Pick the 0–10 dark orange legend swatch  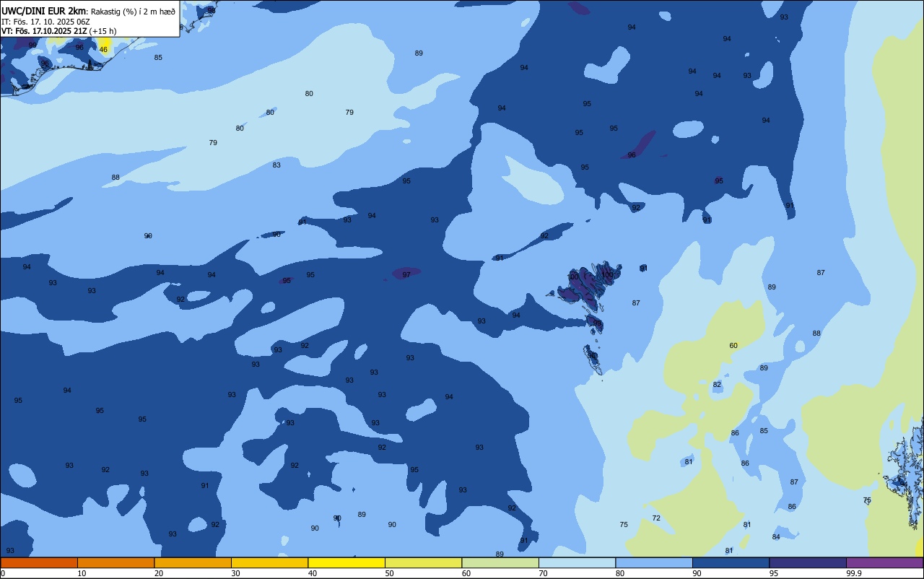pos(38,562)
